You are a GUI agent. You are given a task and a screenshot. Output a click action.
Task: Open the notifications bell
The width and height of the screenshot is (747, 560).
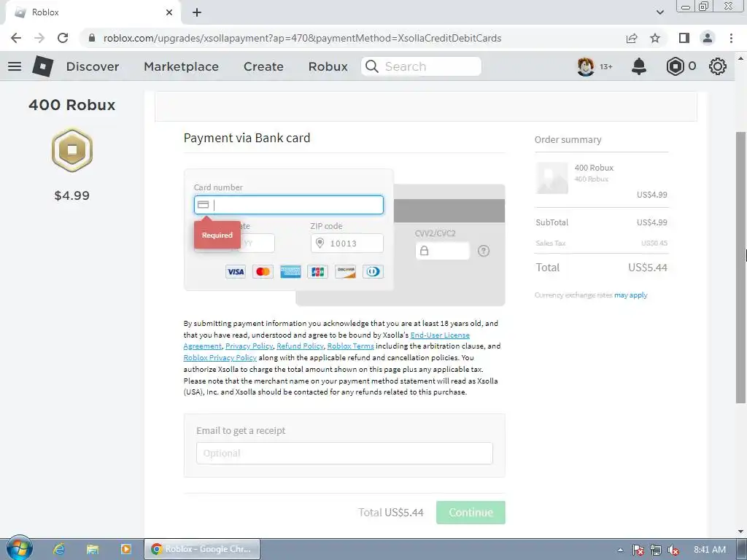[639, 66]
